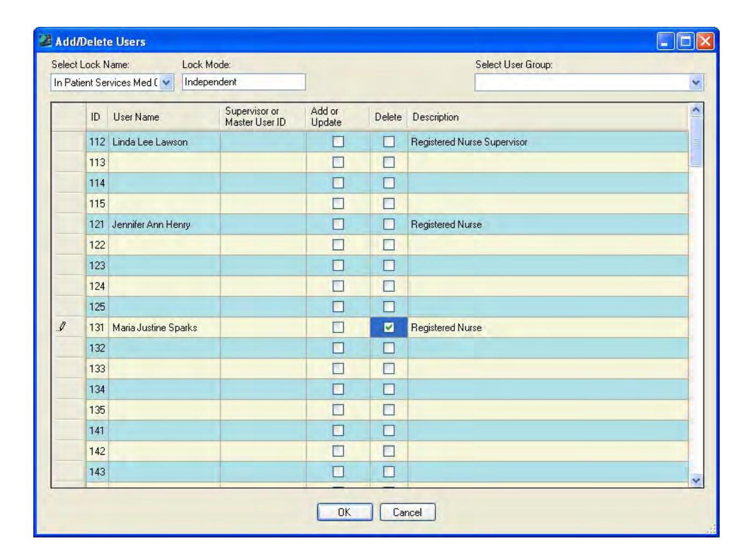753x560 pixels.
Task: Check Delete for ID 125
Action: pyautogui.click(x=389, y=307)
